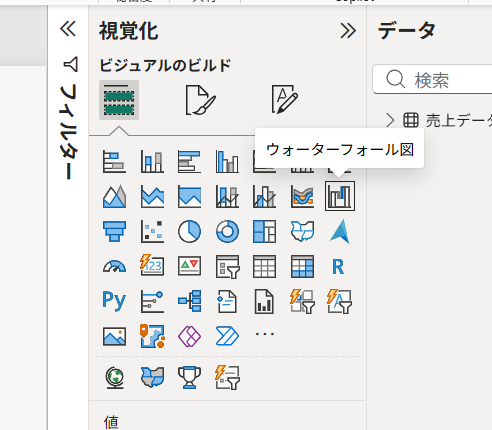This screenshot has height=430, width=492.
Task: Add the Power Apps visual
Action: (x=189, y=336)
